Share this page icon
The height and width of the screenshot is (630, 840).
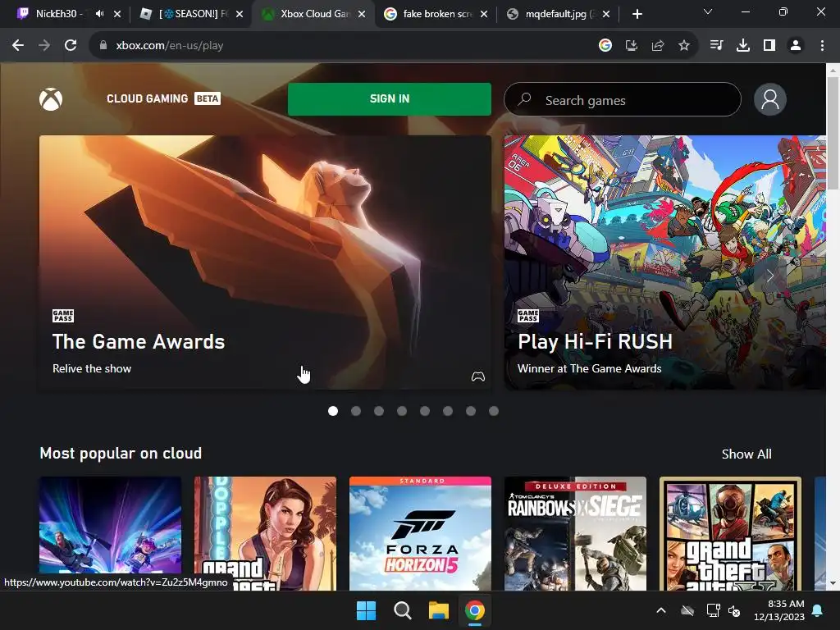657,46
